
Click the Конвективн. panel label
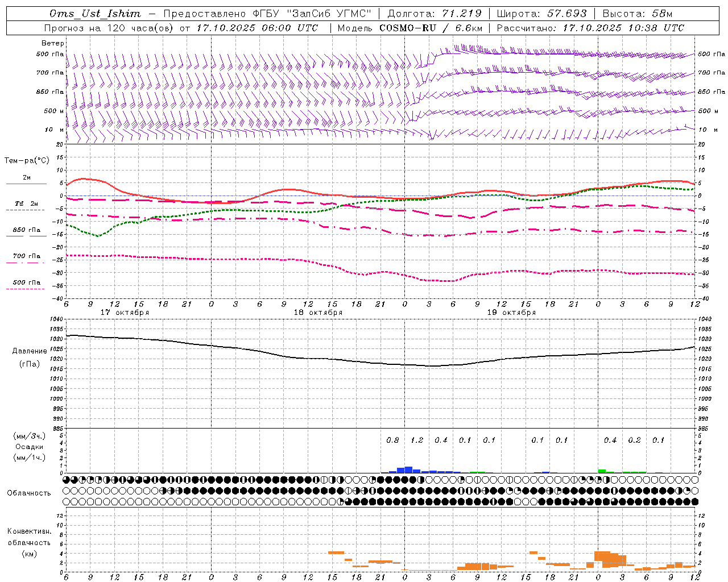[29, 531]
